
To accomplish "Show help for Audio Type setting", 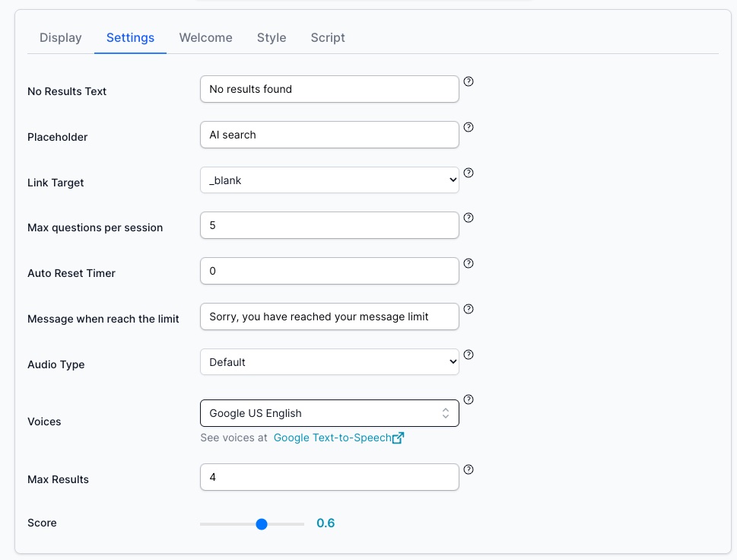I will pos(469,354).
